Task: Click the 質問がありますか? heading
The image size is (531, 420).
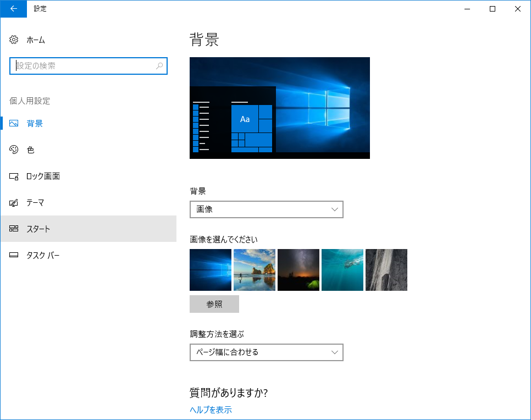Action: tap(229, 393)
